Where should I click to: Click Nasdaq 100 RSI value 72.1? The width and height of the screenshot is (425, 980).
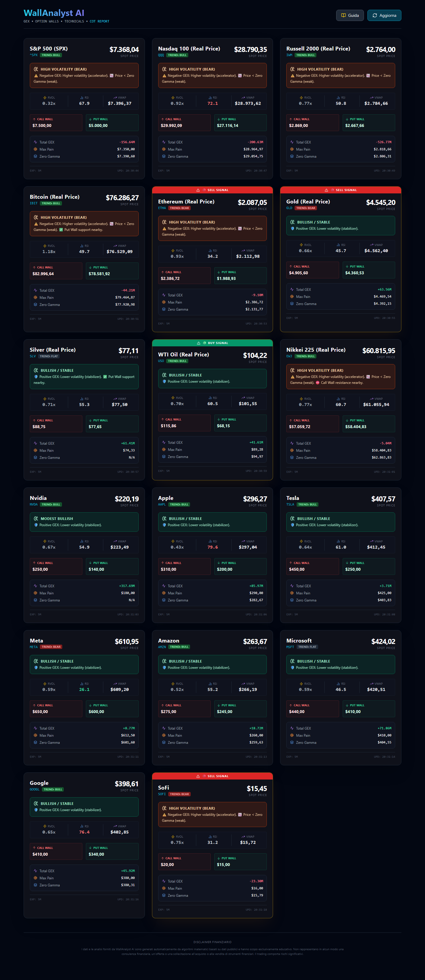[x=213, y=103]
